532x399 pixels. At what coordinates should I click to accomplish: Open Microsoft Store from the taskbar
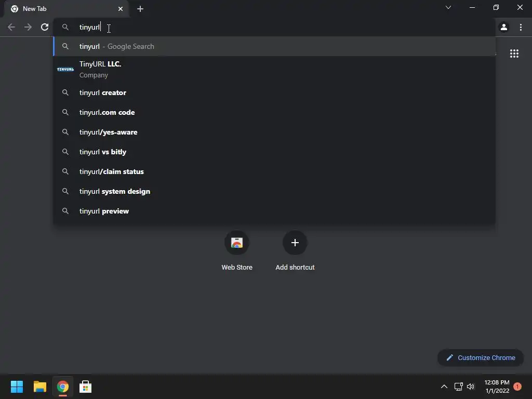(85, 387)
